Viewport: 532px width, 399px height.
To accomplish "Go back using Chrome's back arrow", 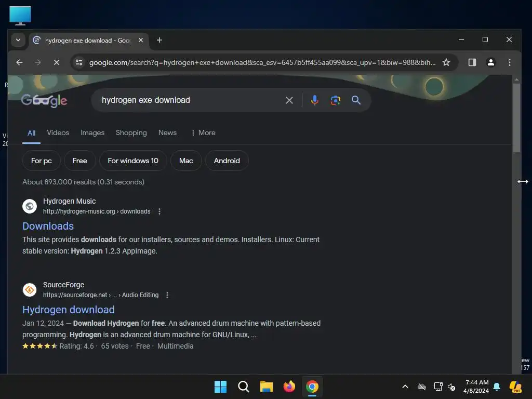I will [x=19, y=62].
